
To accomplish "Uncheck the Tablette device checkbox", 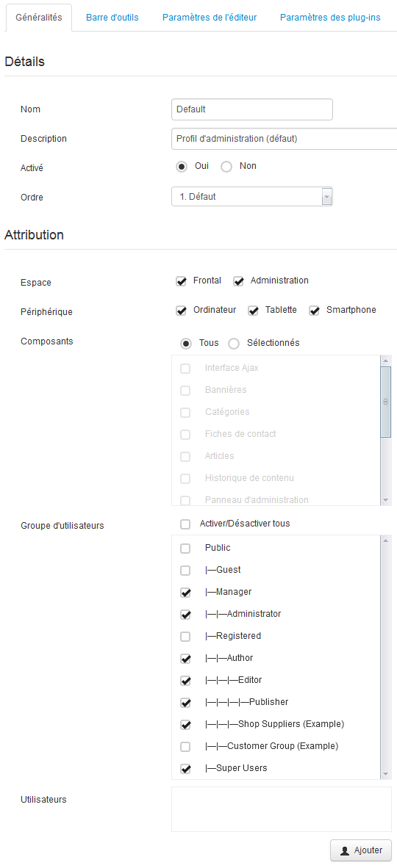I will tap(254, 311).
